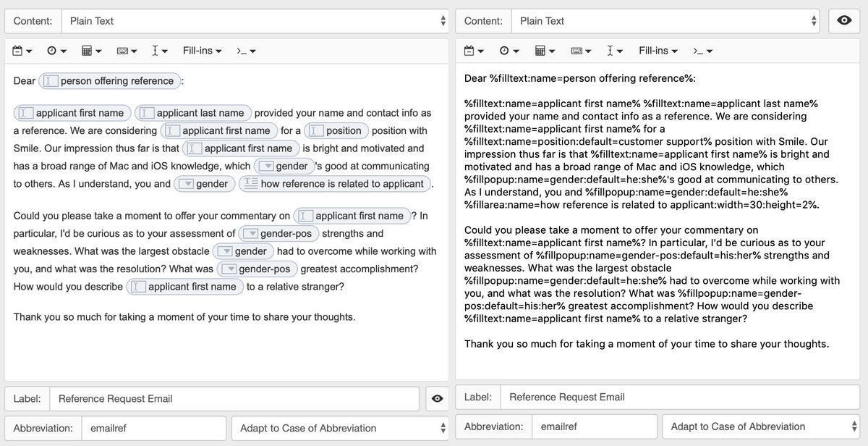Select 'applicant first name' pill after 'describe'

(x=185, y=287)
